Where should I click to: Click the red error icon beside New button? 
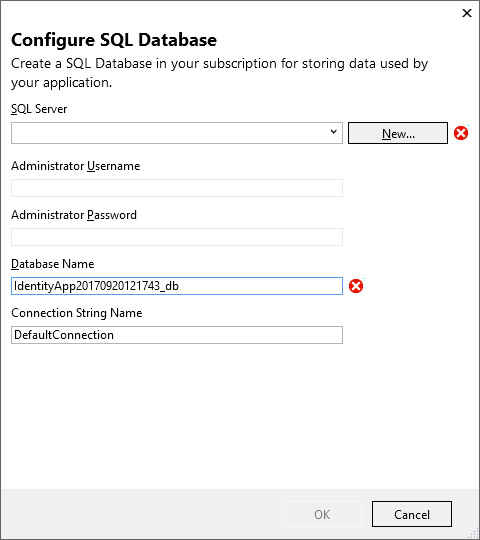(x=461, y=133)
